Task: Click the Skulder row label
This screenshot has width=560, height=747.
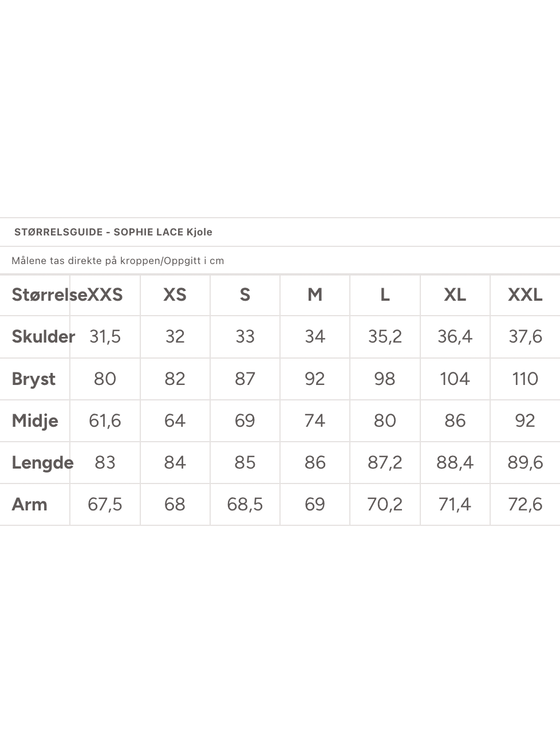Action: click(x=43, y=336)
